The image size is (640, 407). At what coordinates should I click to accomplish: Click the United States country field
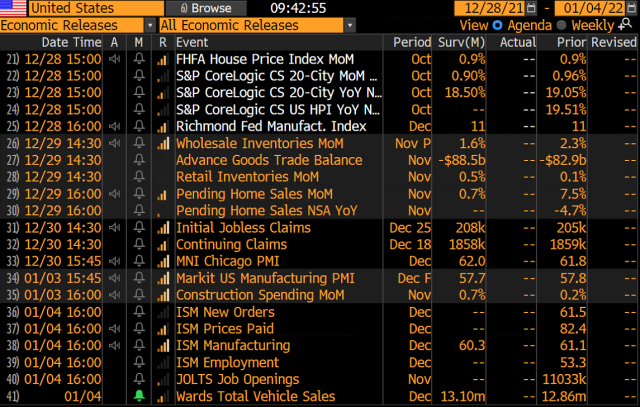coord(96,8)
